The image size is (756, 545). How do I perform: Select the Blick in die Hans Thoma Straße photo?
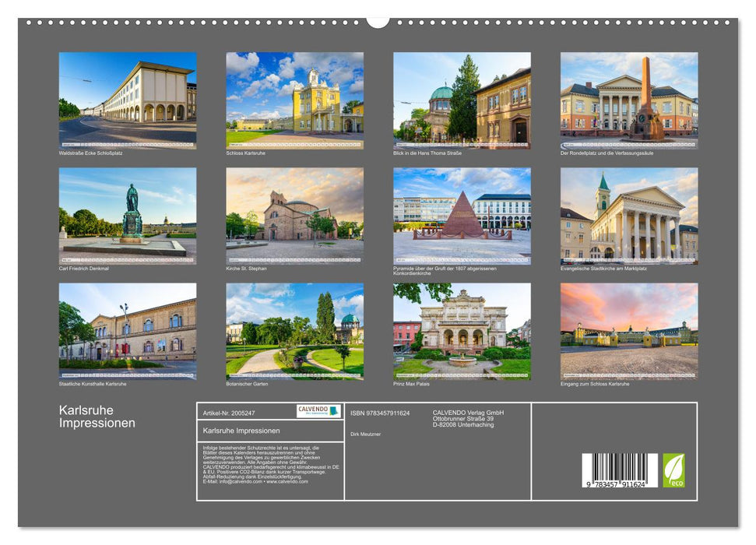(x=462, y=98)
